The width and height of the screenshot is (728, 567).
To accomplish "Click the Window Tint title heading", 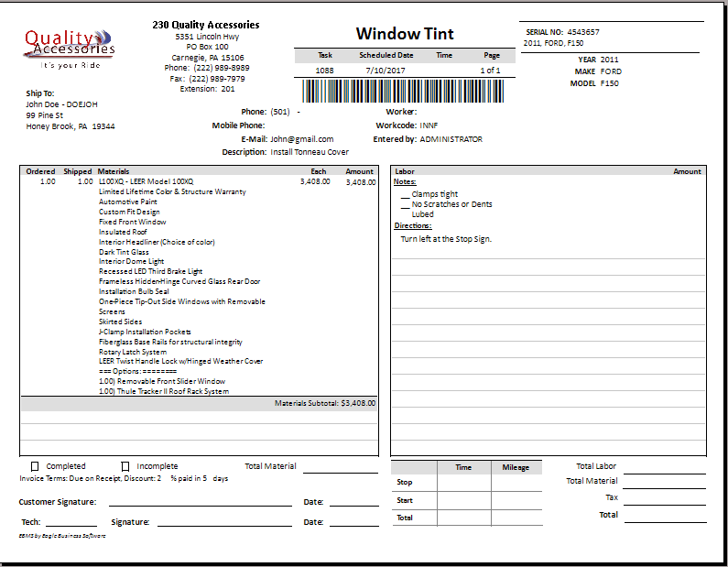I will tap(405, 34).
